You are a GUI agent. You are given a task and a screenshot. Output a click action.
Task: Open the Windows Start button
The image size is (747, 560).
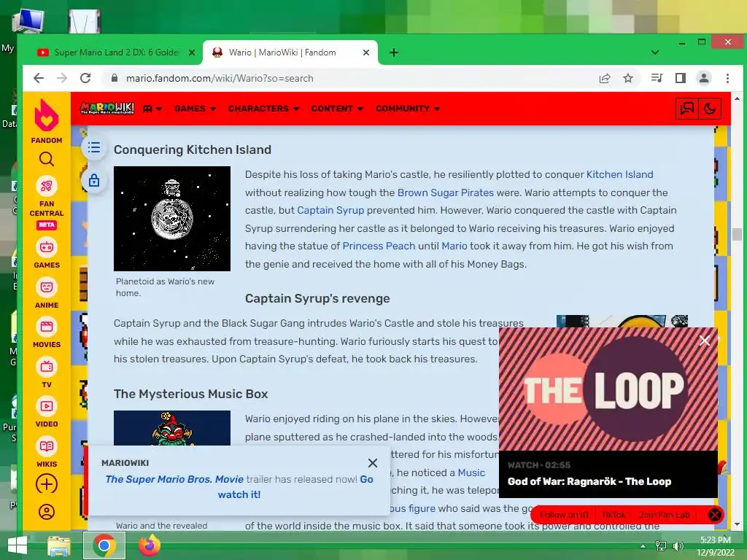point(18,545)
